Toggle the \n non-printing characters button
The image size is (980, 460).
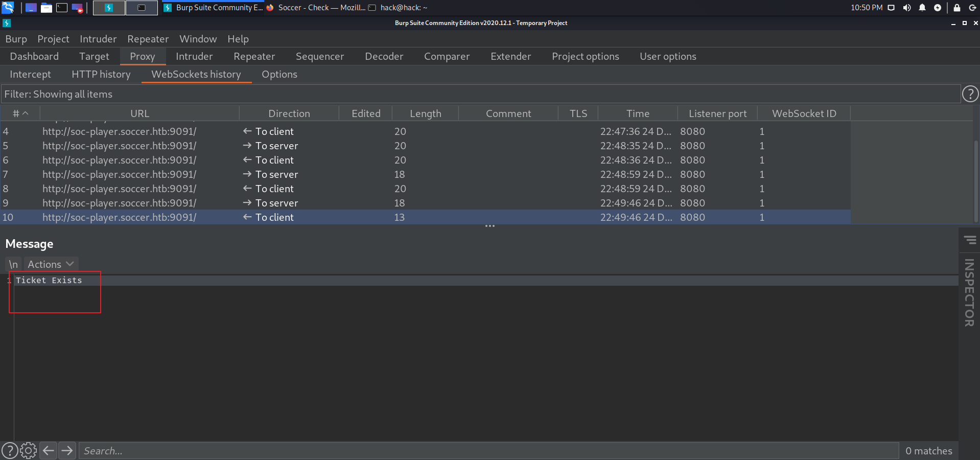click(14, 264)
